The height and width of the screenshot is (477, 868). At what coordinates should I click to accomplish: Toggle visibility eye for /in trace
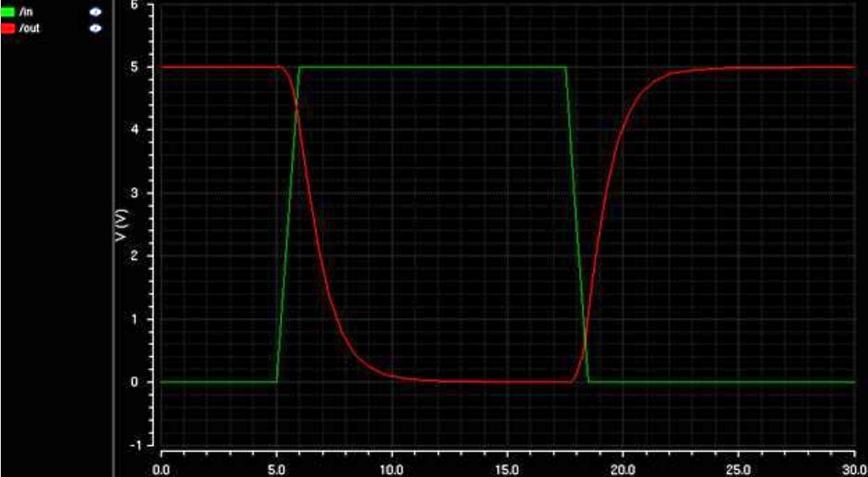pos(95,12)
